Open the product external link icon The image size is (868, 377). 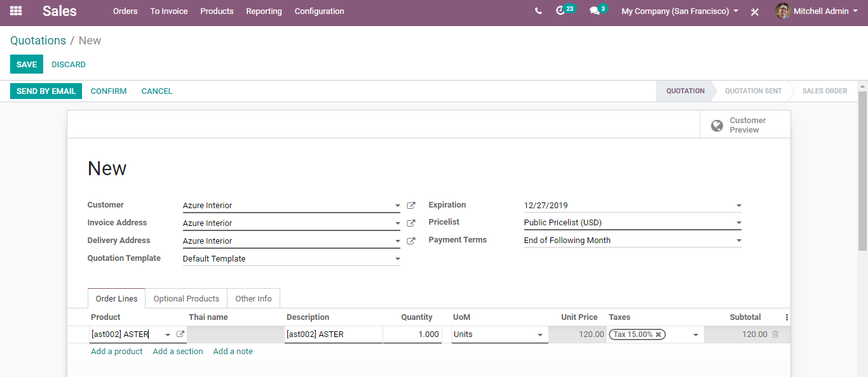180,334
